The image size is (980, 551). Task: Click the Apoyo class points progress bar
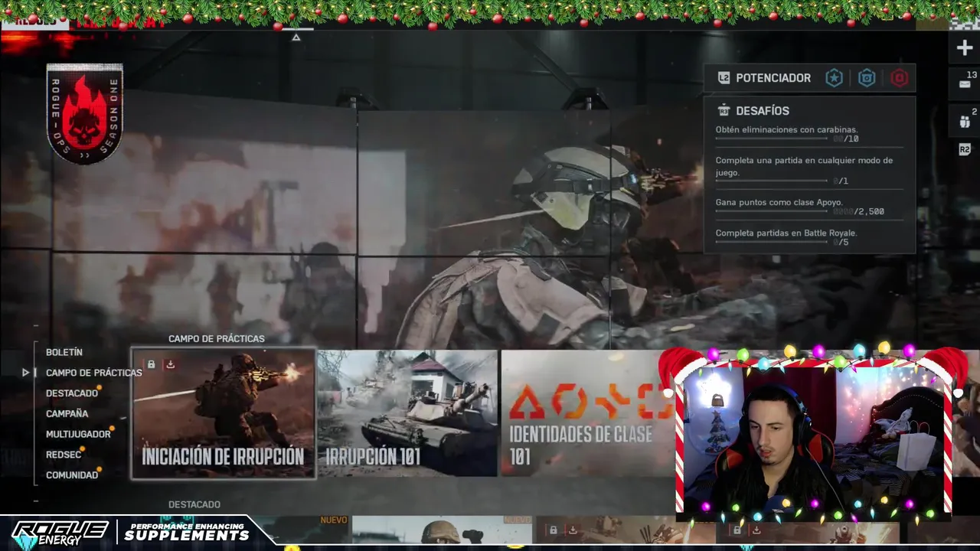[772, 211]
